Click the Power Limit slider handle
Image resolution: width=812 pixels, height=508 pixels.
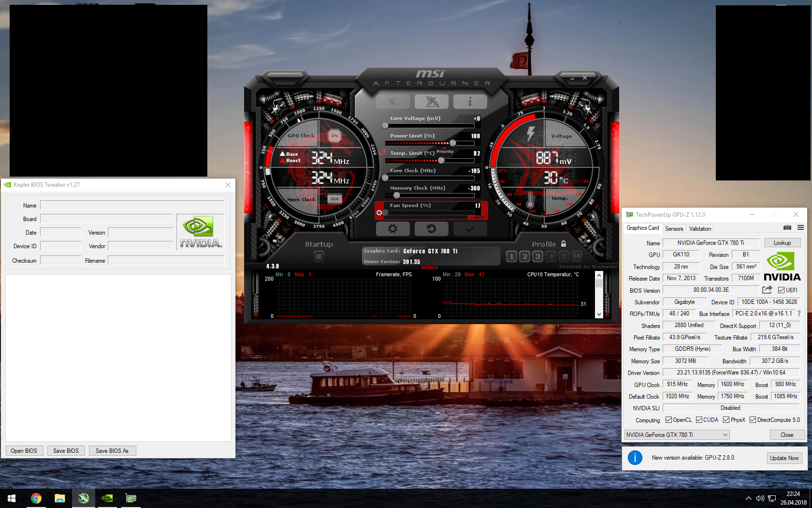click(x=452, y=143)
